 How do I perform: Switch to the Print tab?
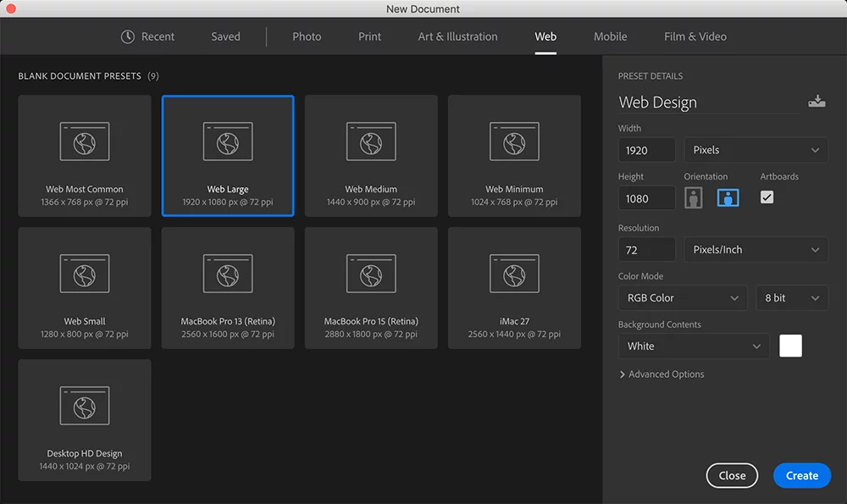pyautogui.click(x=369, y=36)
